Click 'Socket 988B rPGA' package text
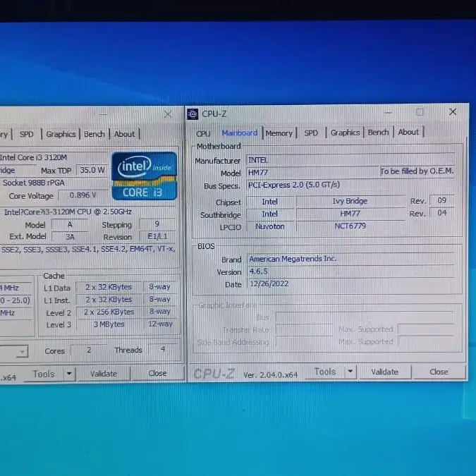The image size is (476, 476). 34,183
